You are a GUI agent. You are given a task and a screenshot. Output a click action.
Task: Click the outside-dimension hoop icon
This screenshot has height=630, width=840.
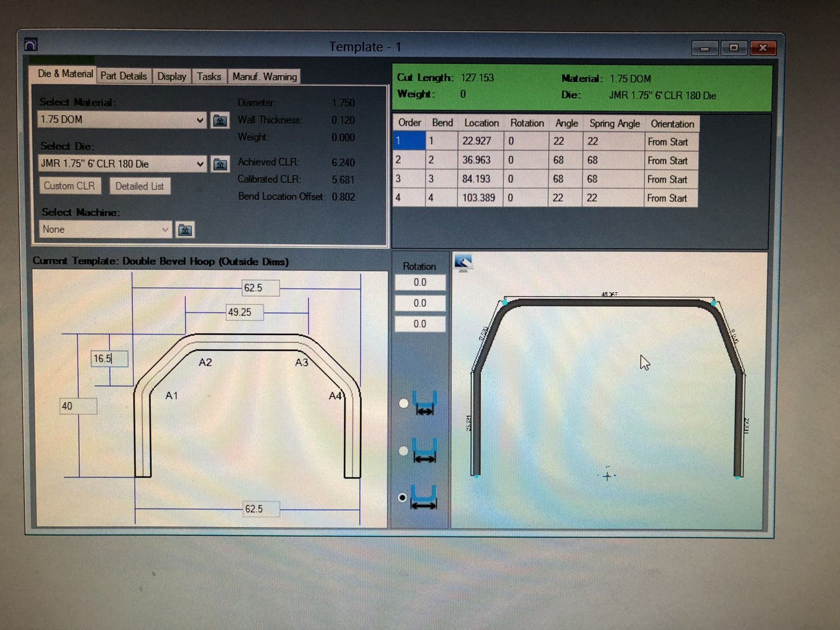pos(424,497)
